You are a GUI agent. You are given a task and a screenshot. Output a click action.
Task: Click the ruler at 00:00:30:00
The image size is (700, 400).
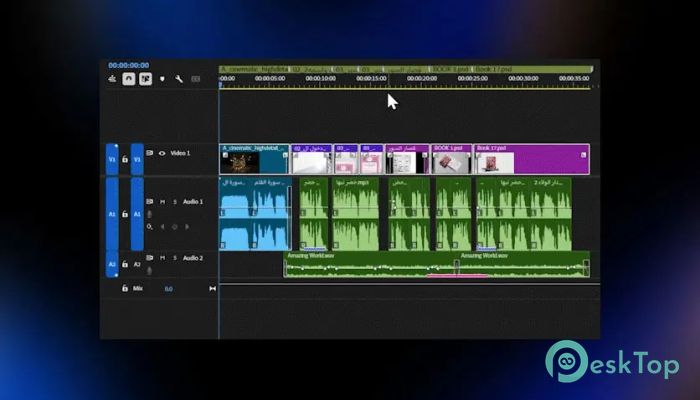point(523,79)
